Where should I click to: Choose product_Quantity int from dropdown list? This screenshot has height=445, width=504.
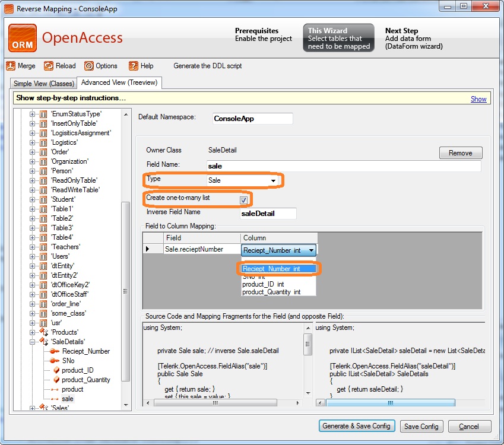pyautogui.click(x=278, y=292)
